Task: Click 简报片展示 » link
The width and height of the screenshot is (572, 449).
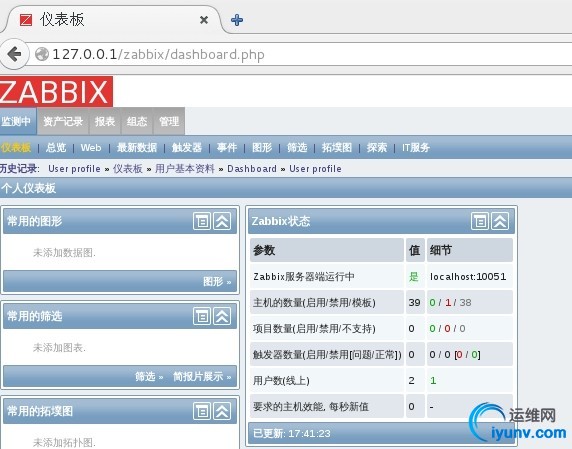Action: click(x=202, y=376)
